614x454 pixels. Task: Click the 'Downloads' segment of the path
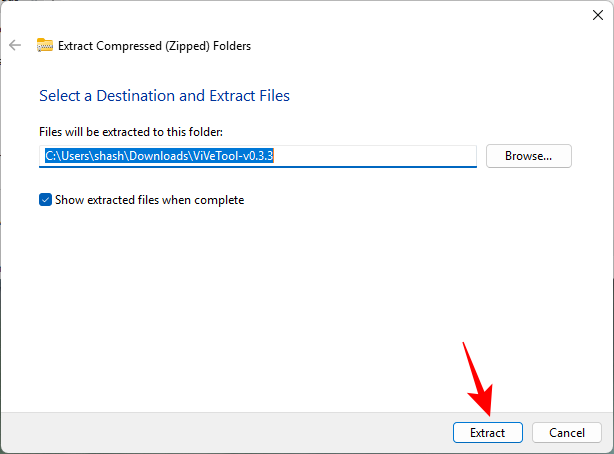click(x=159, y=156)
